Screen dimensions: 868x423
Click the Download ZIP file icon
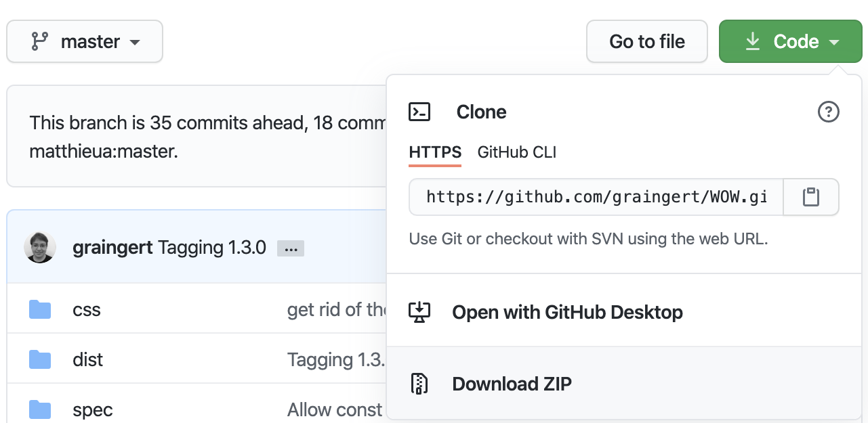click(420, 383)
